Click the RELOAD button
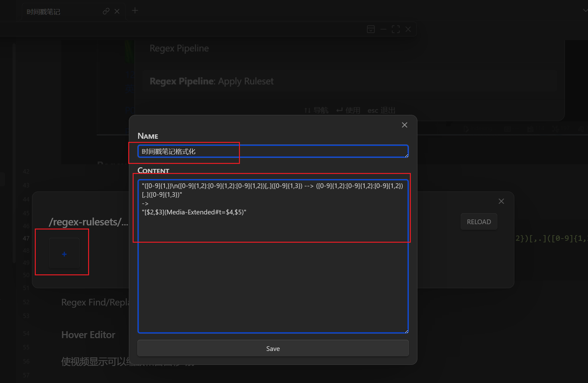 click(x=479, y=222)
